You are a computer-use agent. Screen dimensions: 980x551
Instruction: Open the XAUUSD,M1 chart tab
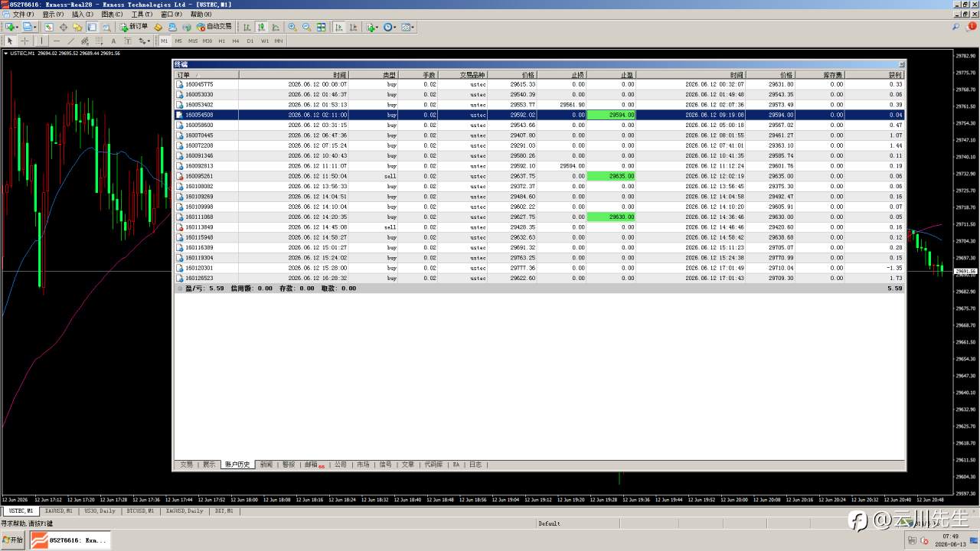coord(58,510)
